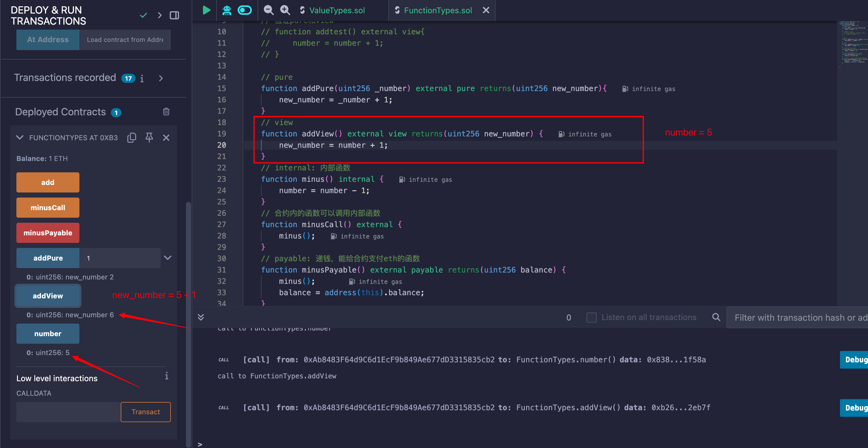Click the Transactions recorded info icon

point(142,78)
